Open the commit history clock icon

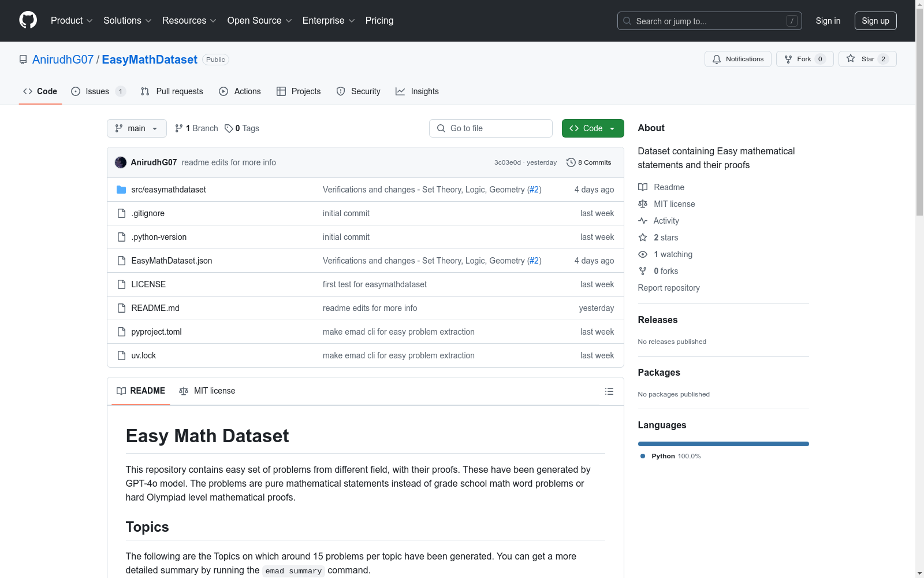[x=571, y=162]
